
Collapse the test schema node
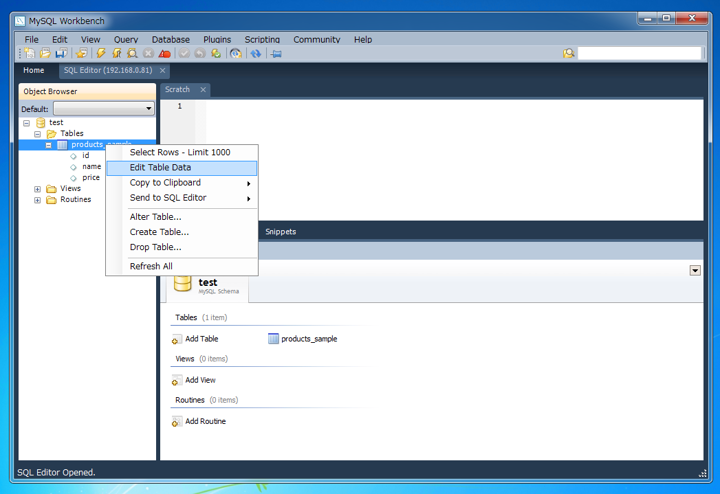pos(27,123)
